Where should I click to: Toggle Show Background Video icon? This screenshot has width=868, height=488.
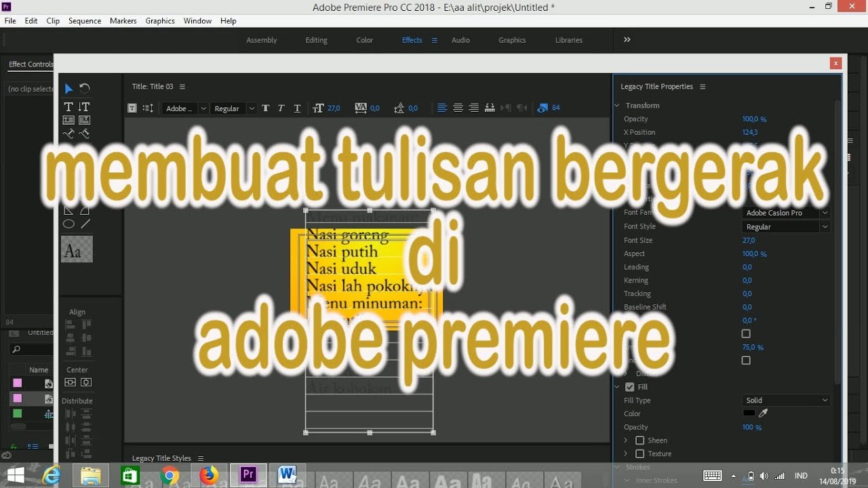click(542, 108)
